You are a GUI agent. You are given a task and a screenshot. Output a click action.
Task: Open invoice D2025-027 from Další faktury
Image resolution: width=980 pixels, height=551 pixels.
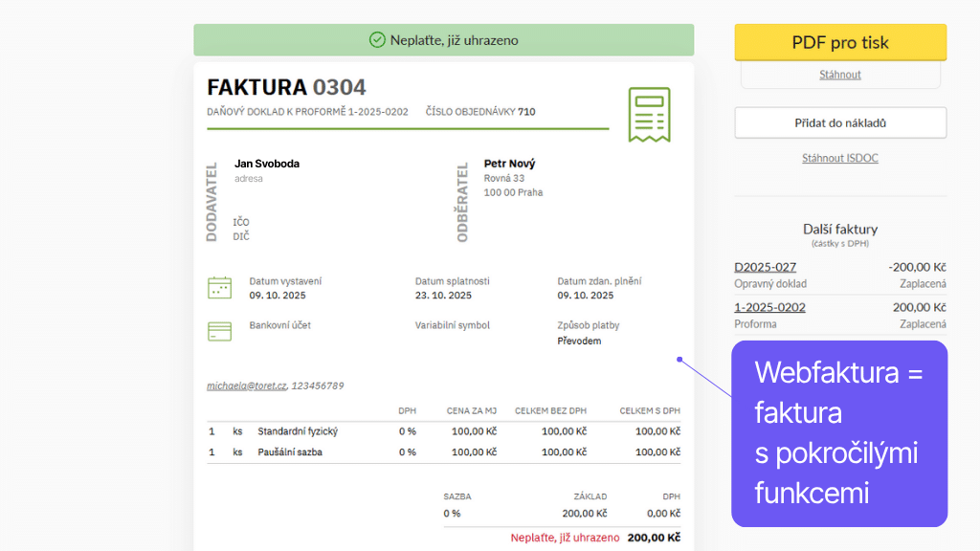765,267
